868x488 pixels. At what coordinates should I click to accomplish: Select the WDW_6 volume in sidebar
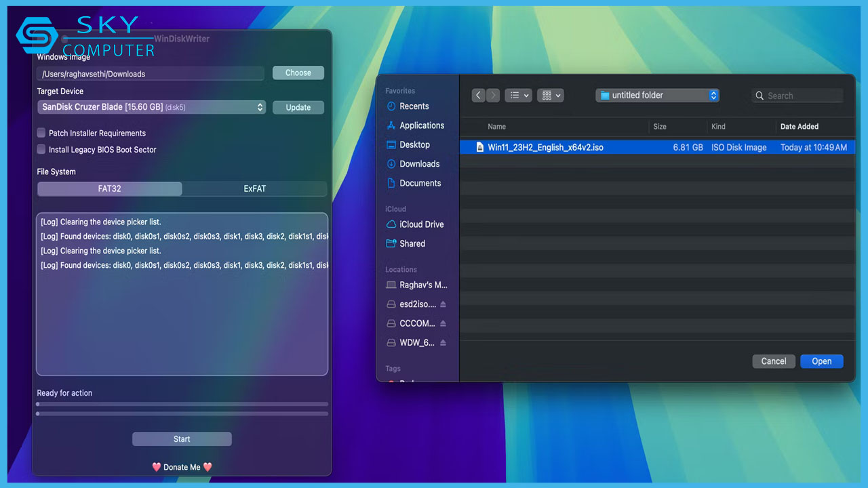[x=417, y=342]
